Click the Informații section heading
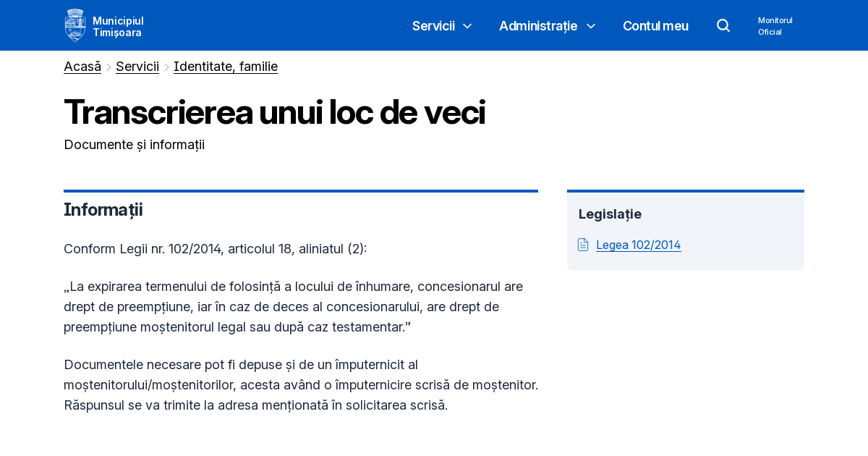 click(x=103, y=210)
